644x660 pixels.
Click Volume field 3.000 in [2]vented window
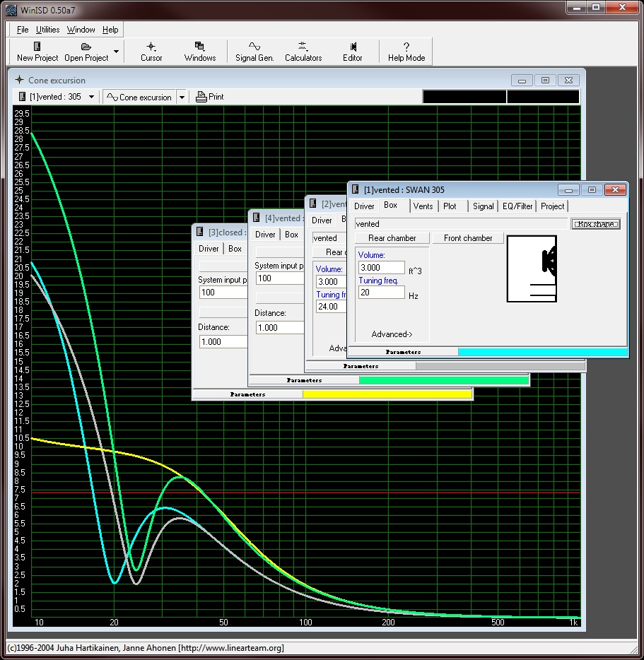(x=331, y=281)
